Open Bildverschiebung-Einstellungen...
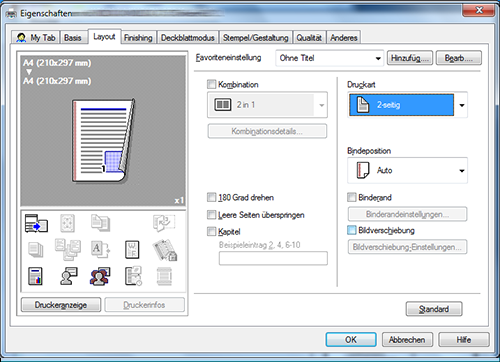 tap(407, 247)
